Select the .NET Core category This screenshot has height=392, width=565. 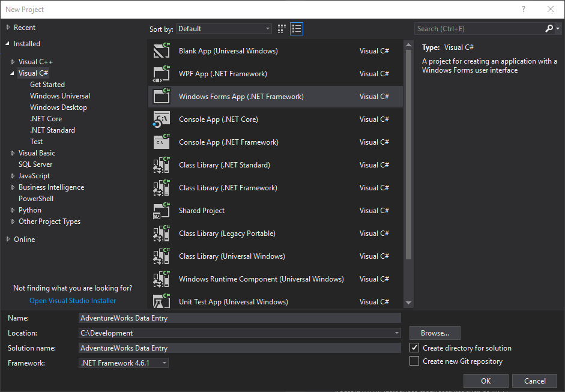[x=46, y=119]
